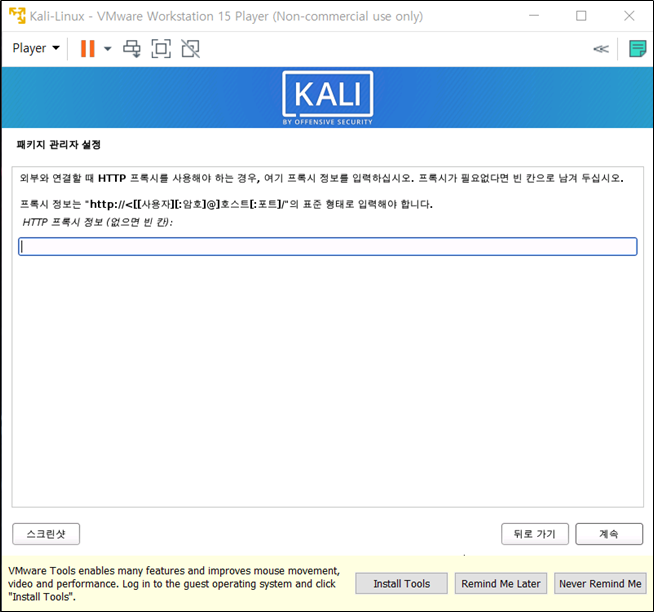Close the VMware Player window
Image resolution: width=654 pixels, height=612 pixels.
click(629, 16)
